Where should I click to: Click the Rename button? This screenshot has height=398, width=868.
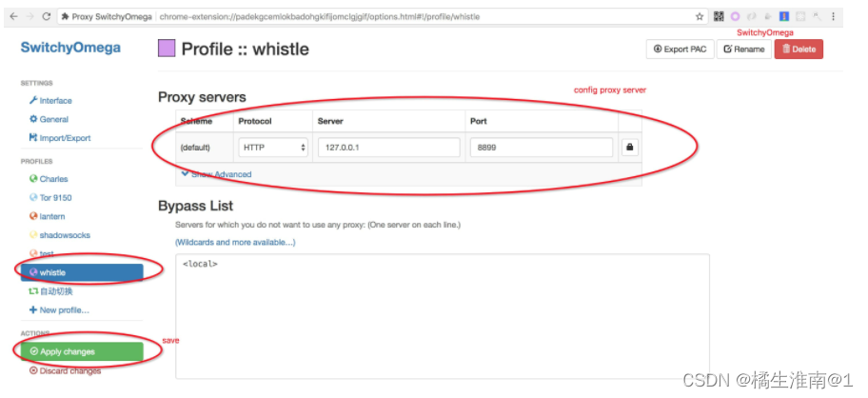point(744,50)
